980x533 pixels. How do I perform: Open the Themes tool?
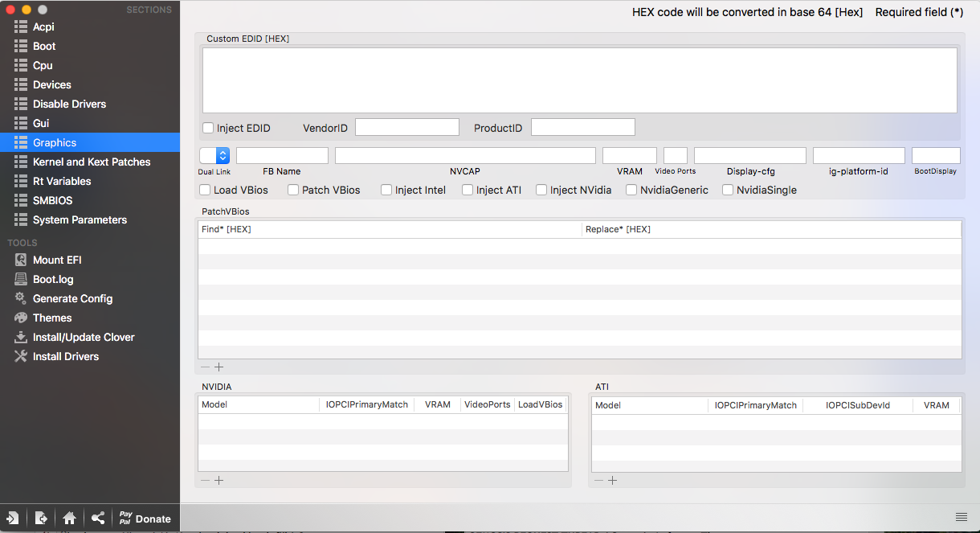52,318
